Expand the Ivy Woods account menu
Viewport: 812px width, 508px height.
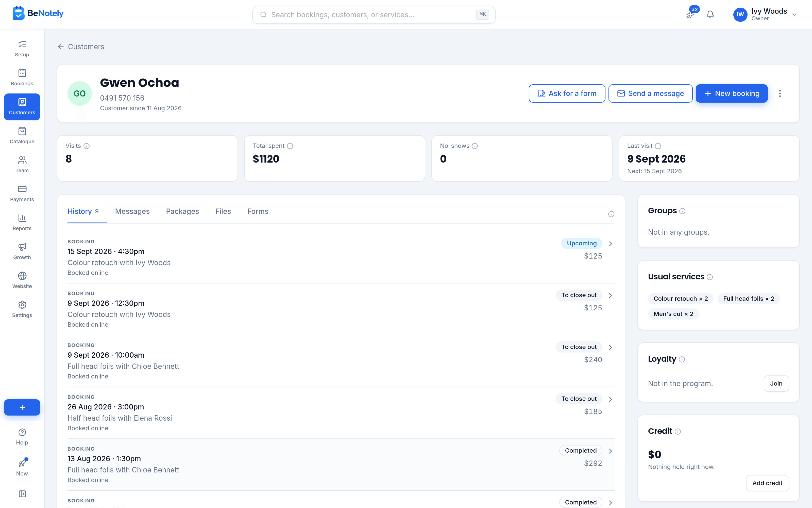[794, 14]
